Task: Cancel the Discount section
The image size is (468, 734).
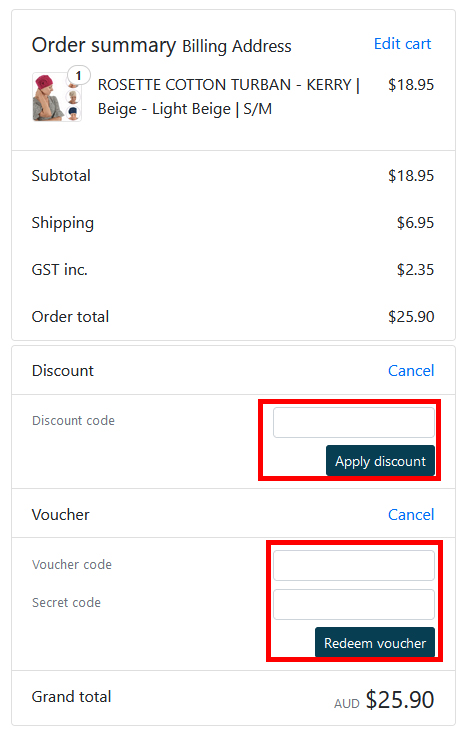Action: 411,370
